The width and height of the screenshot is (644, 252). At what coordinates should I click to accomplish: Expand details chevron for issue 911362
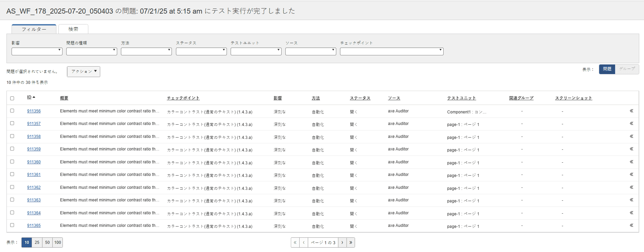click(631, 187)
